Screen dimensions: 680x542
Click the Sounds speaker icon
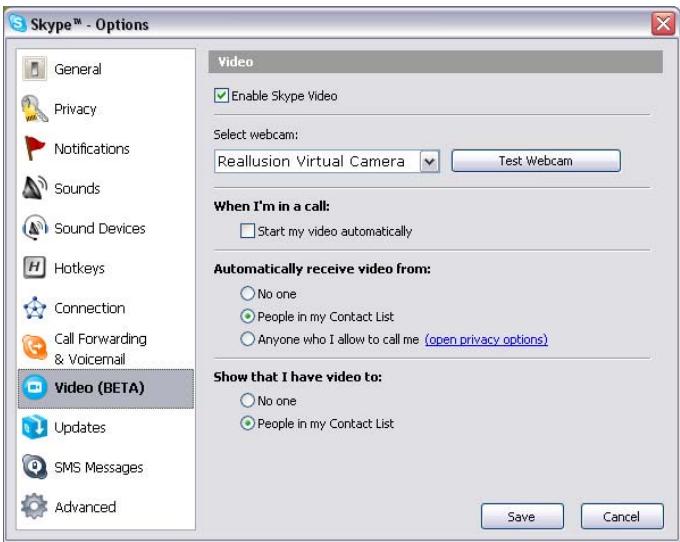tap(34, 188)
